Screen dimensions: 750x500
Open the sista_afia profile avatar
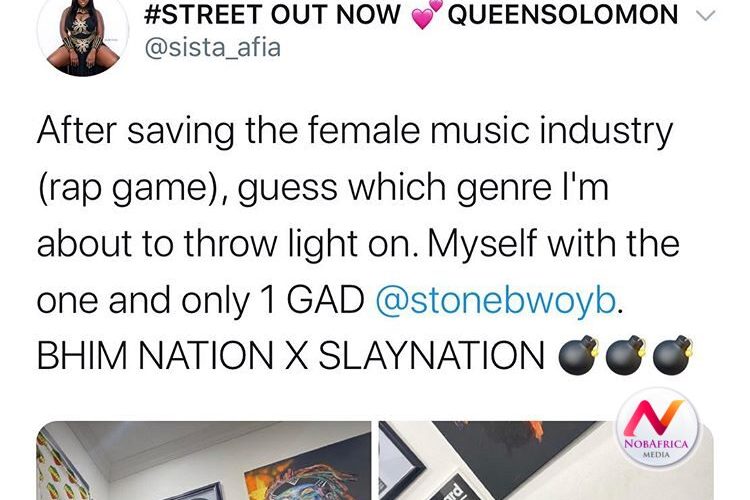pos(83,38)
